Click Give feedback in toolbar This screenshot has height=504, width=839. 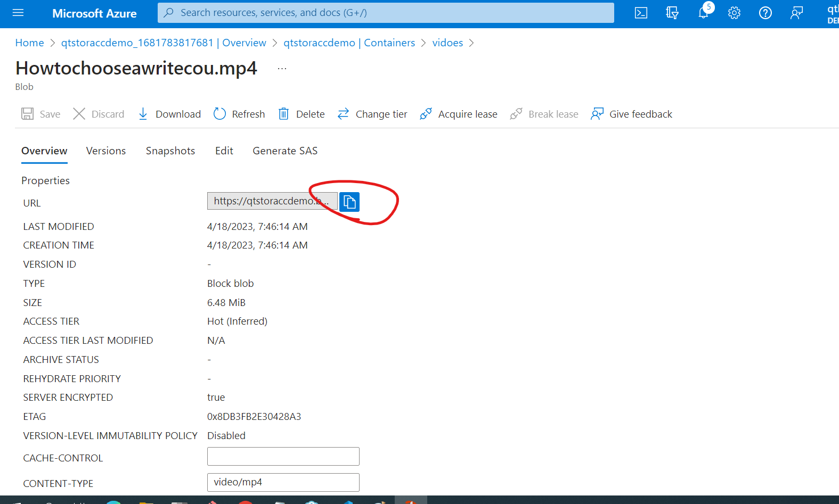click(x=631, y=114)
